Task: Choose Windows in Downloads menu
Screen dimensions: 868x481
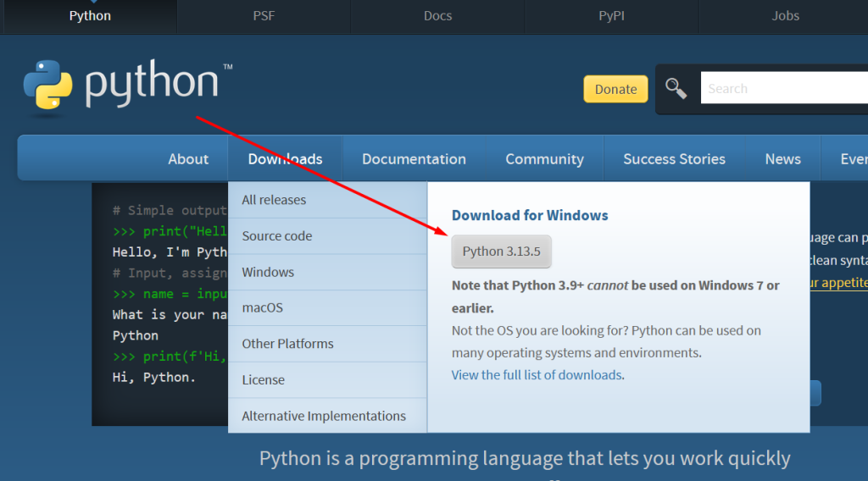Action: [327, 272]
